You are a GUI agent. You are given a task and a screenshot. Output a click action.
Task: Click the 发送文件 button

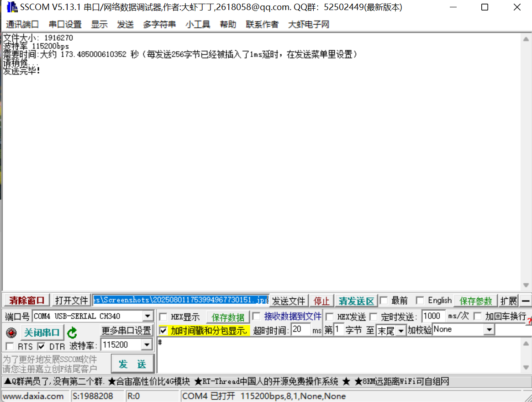[x=289, y=301]
